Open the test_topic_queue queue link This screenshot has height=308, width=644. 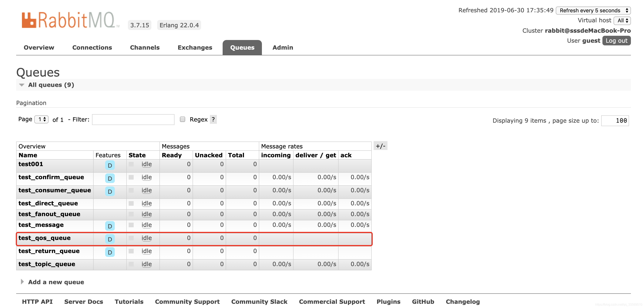[x=47, y=264]
